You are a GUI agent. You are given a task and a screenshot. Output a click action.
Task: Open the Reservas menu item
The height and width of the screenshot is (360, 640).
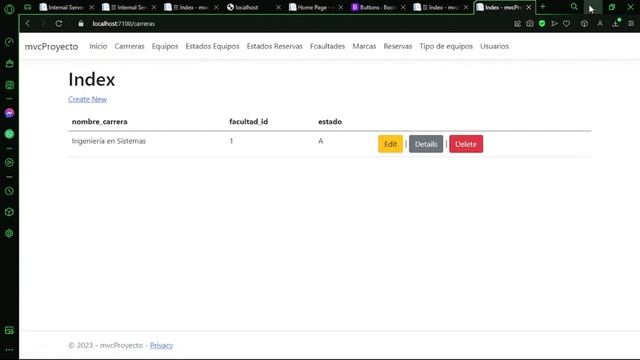[x=398, y=47]
